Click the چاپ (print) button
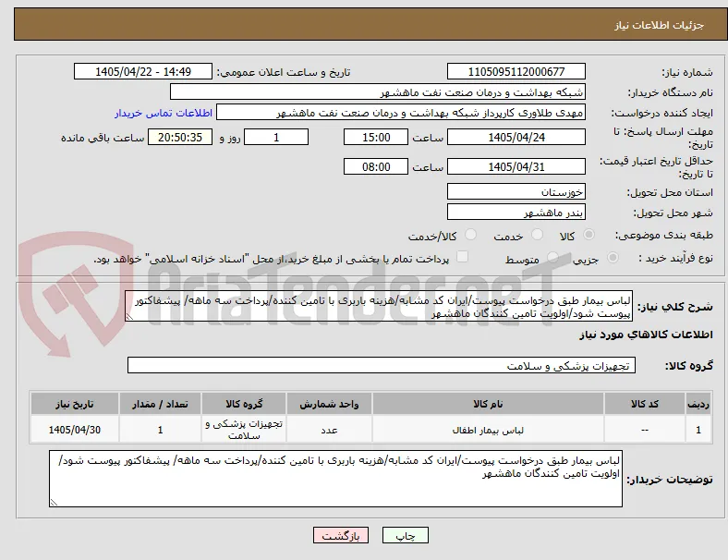The width and height of the screenshot is (728, 560). [x=405, y=535]
